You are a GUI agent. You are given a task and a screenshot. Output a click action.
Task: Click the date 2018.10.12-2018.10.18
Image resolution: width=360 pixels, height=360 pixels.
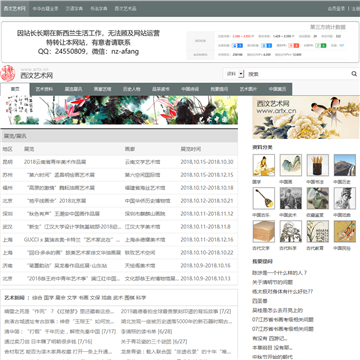(x=207, y=188)
